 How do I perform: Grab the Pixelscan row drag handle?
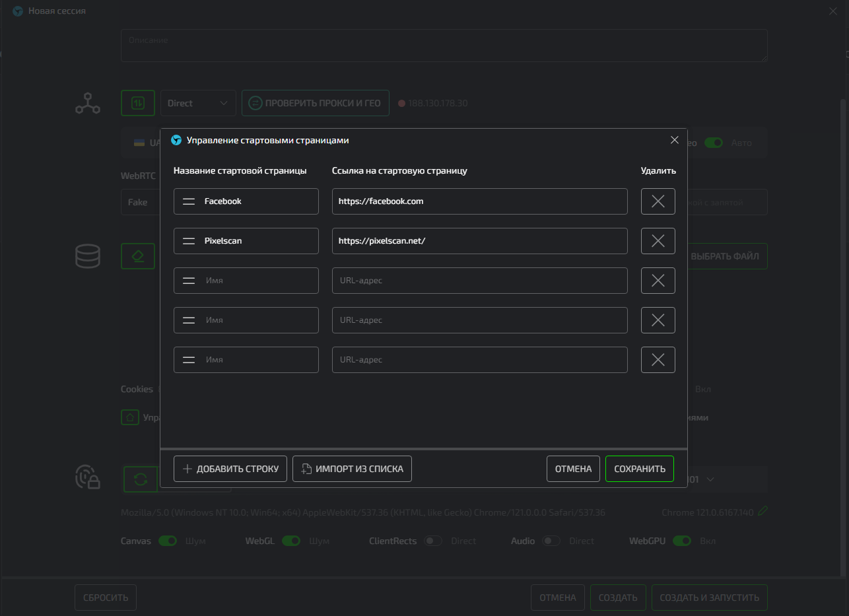189,241
